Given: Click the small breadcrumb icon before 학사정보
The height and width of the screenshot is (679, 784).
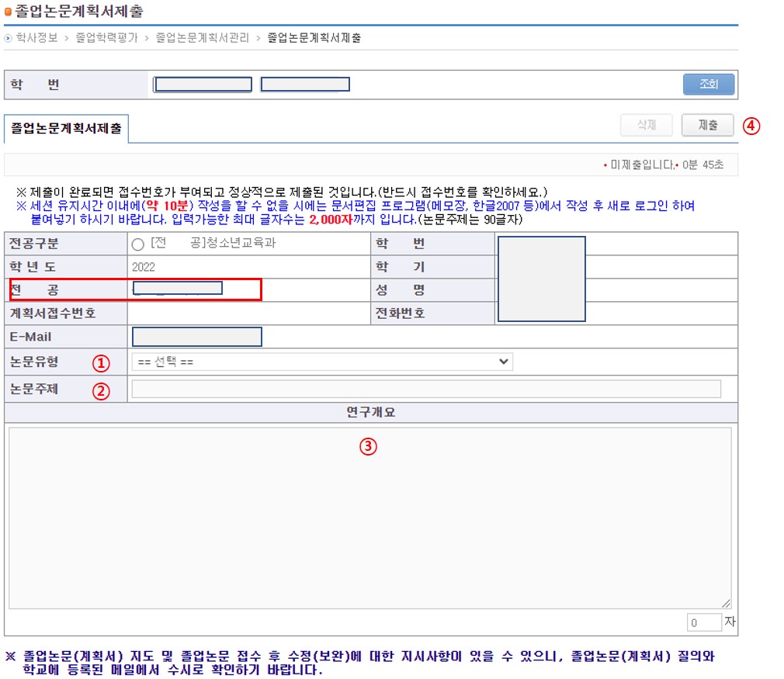Looking at the screenshot, I should pos(9,38).
